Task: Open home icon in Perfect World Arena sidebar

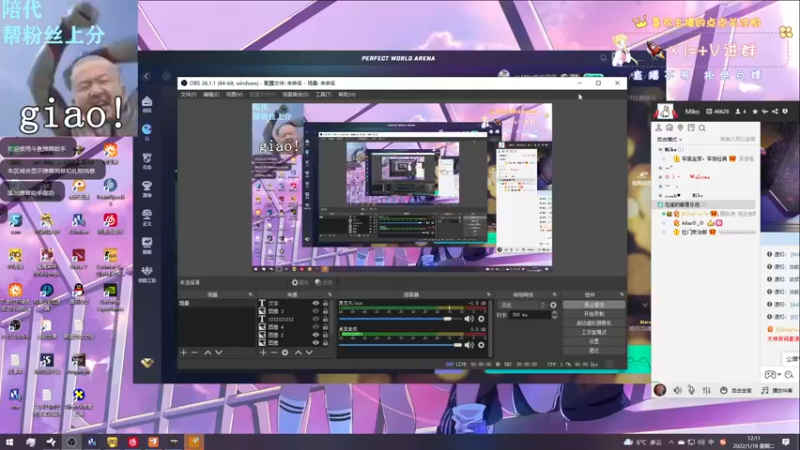Action: pyautogui.click(x=147, y=104)
